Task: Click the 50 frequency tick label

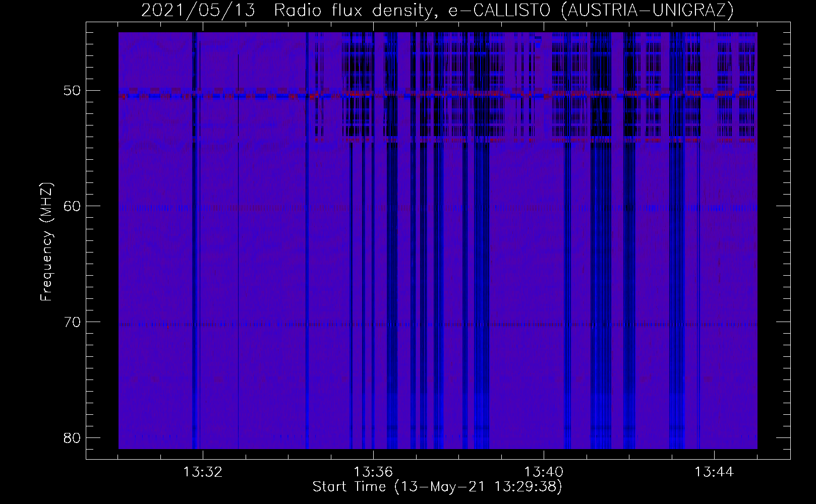Action: point(72,91)
